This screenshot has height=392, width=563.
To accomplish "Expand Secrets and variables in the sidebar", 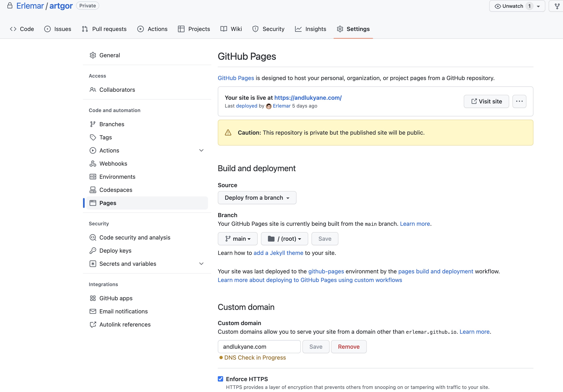I will [x=201, y=264].
